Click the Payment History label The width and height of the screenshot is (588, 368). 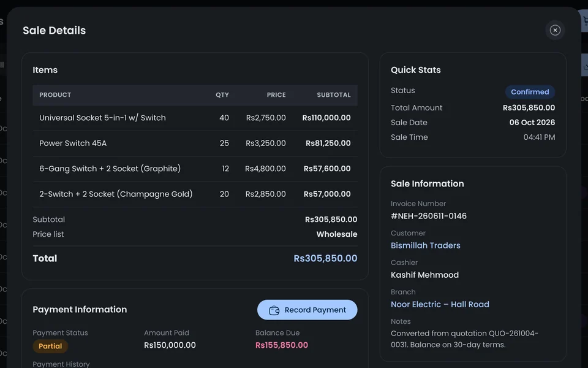(61, 364)
